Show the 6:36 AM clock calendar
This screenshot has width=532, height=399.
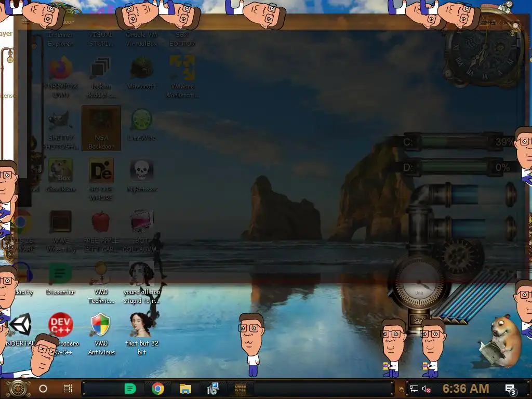(466, 389)
